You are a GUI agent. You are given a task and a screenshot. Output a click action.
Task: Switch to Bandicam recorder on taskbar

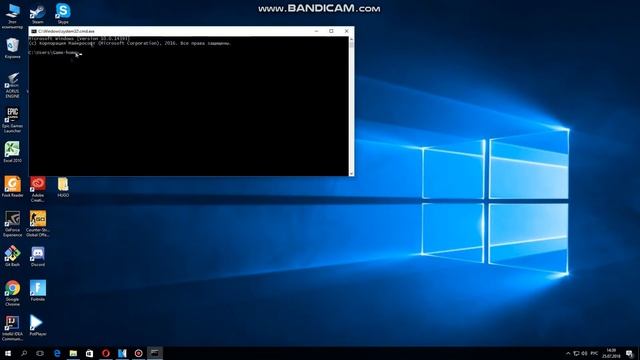138,353
